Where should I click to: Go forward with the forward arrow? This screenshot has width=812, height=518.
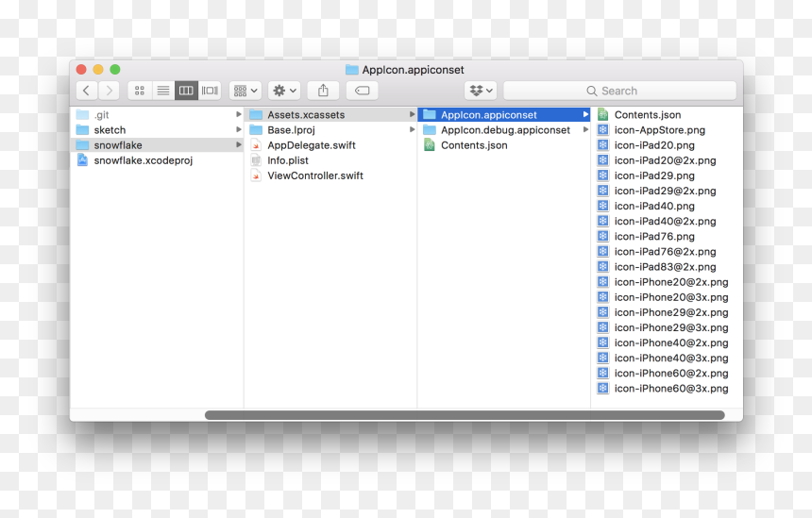110,91
